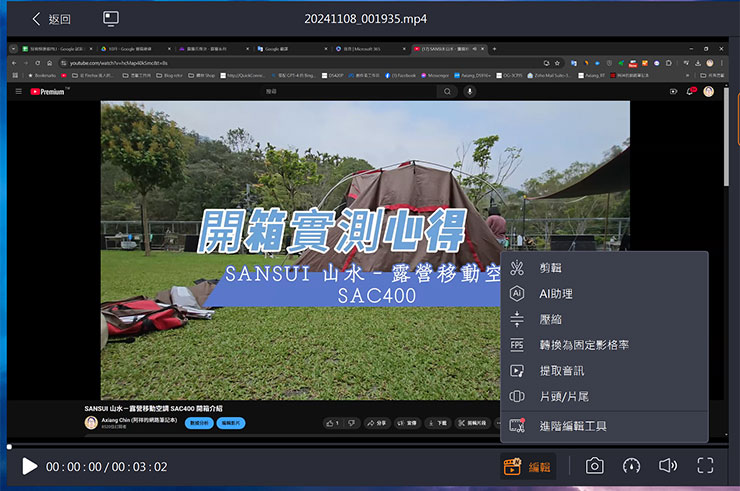
Task: Open the new tab plus button in browser
Action: coord(494,49)
